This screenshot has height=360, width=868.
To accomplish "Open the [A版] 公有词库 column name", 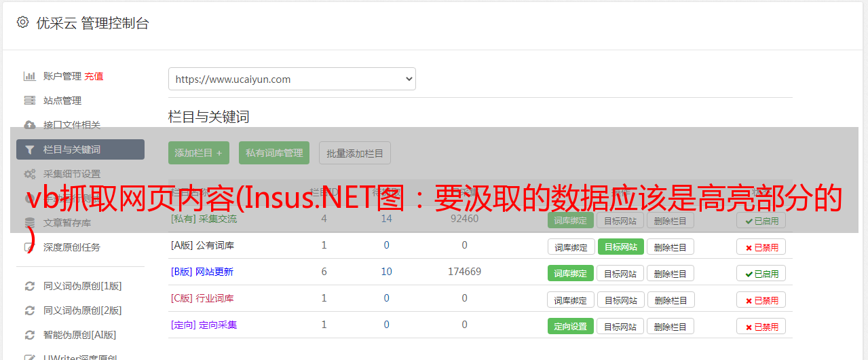I will tap(202, 245).
